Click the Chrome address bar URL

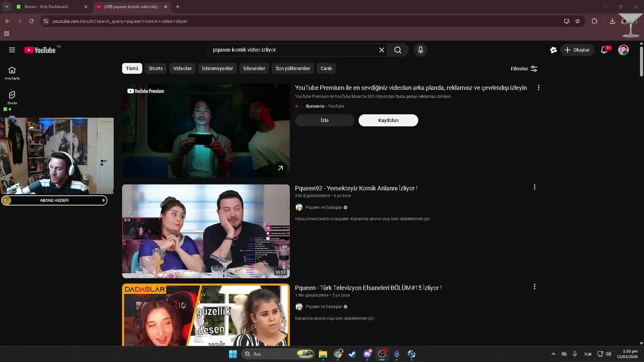tap(120, 21)
